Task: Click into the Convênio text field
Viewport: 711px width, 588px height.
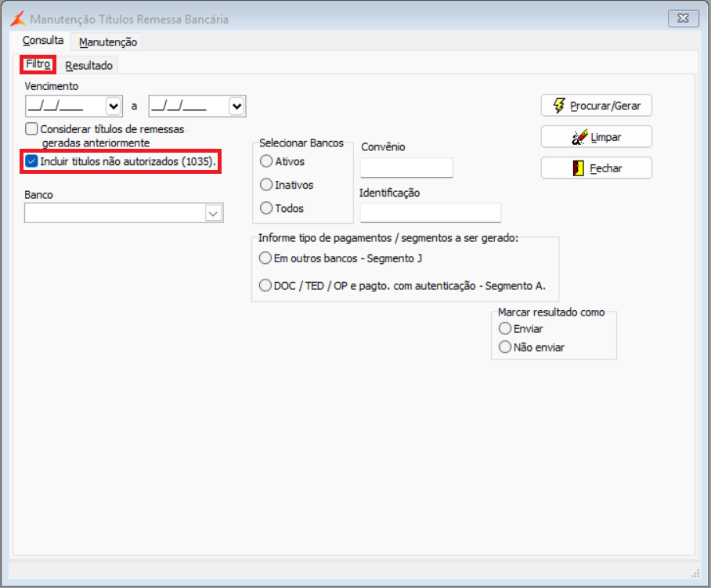Action: coord(406,168)
